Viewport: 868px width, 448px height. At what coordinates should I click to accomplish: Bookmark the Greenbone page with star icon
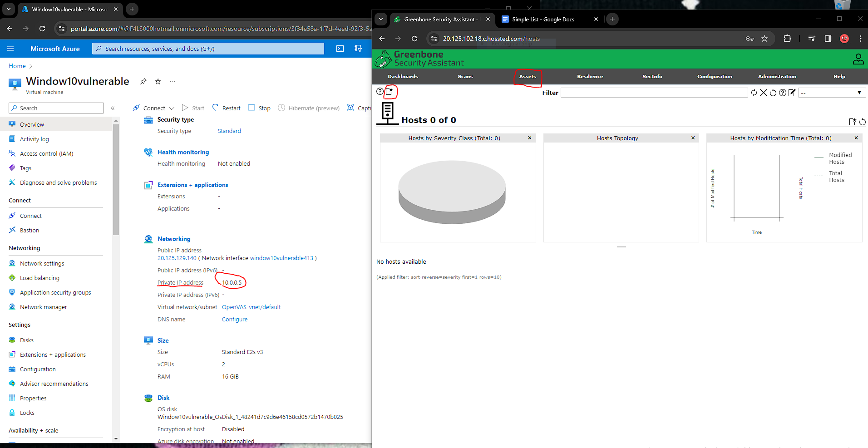tap(764, 39)
